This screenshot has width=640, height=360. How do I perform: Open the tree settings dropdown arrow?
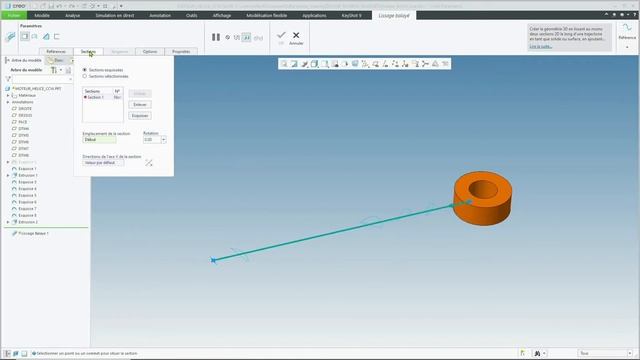click(61, 70)
